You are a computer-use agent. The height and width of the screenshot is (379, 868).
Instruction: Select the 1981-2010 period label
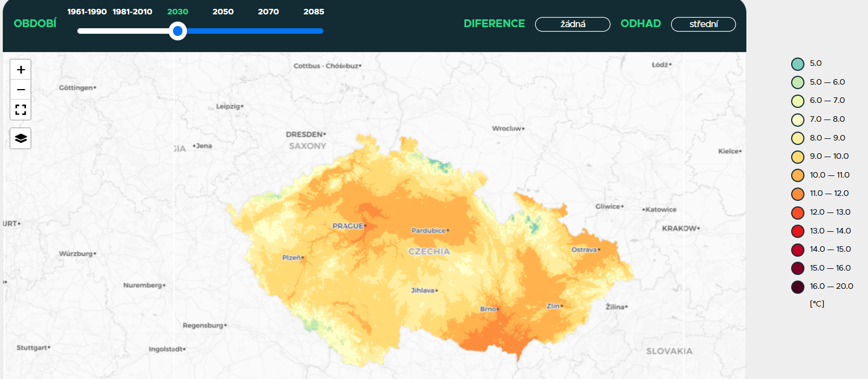(132, 12)
